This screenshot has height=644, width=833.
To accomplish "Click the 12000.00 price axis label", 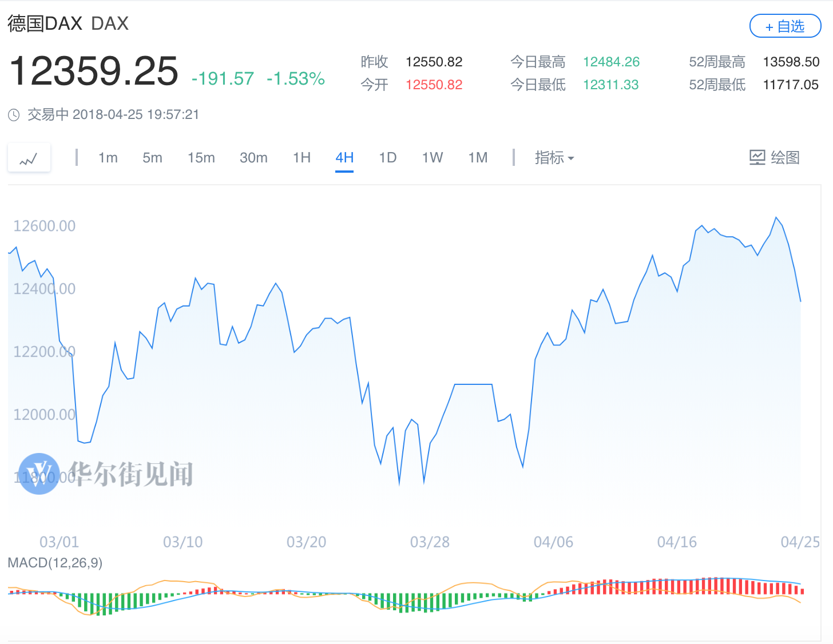I will pos(45,415).
